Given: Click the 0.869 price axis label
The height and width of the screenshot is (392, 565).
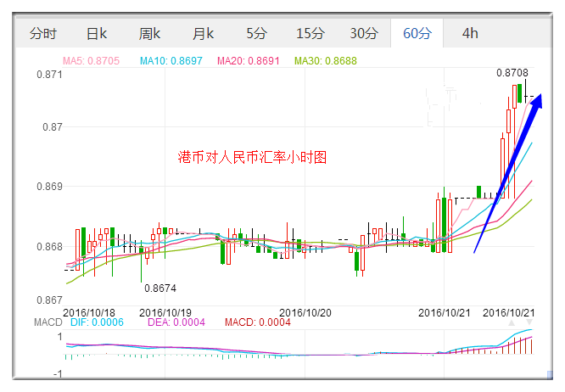Looking at the screenshot, I should pyautogui.click(x=49, y=187).
